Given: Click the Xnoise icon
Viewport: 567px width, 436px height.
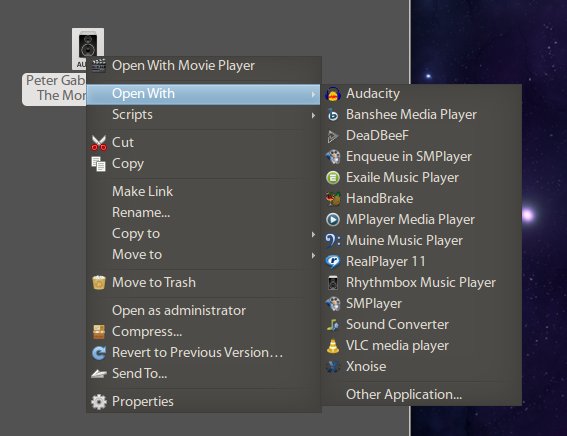Looking at the screenshot, I should [333, 367].
